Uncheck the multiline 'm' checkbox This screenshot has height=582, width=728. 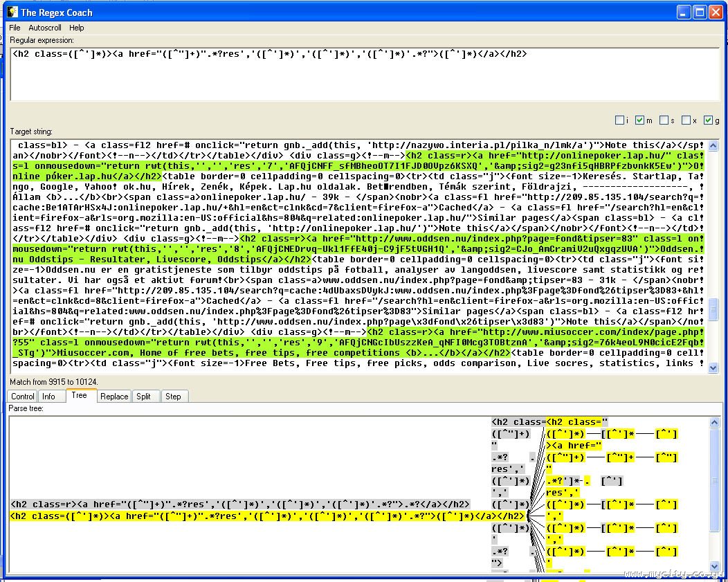click(640, 120)
